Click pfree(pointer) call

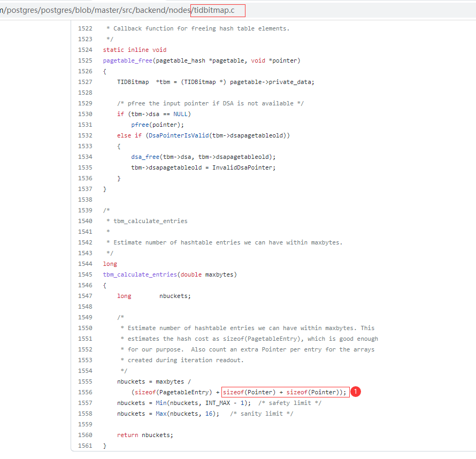[158, 125]
